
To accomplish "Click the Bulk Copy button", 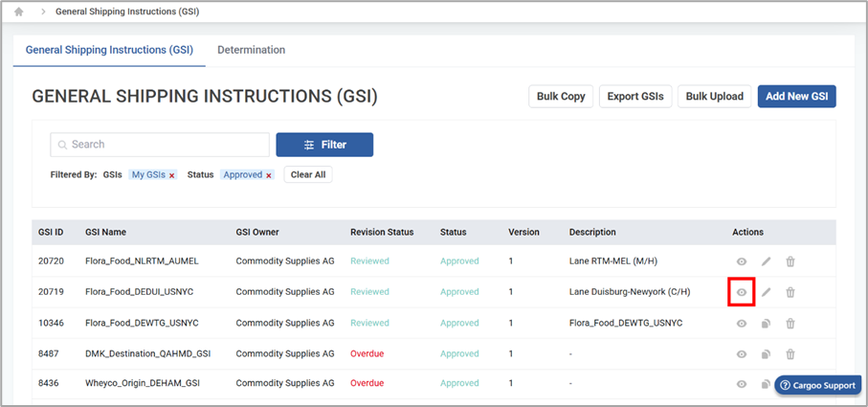I will click(561, 97).
